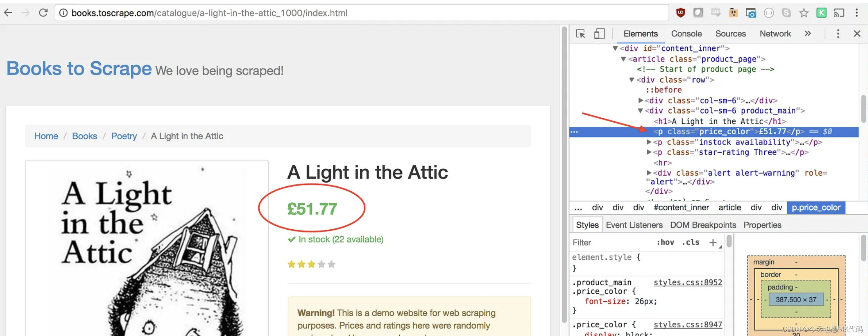This screenshot has width=868, height=336.
Task: Click the book cover image
Action: pos(147,248)
